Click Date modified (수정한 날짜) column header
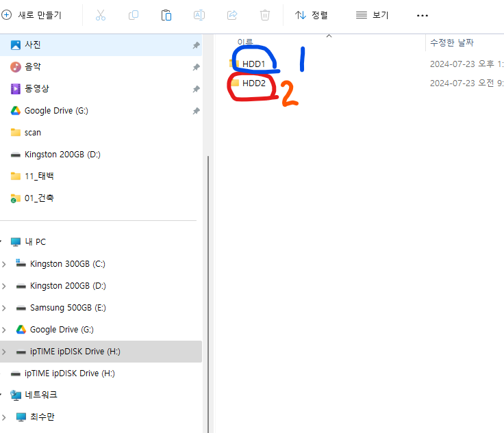 (x=451, y=42)
